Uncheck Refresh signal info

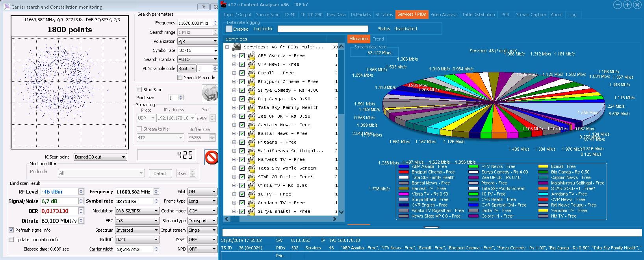[x=11, y=230]
